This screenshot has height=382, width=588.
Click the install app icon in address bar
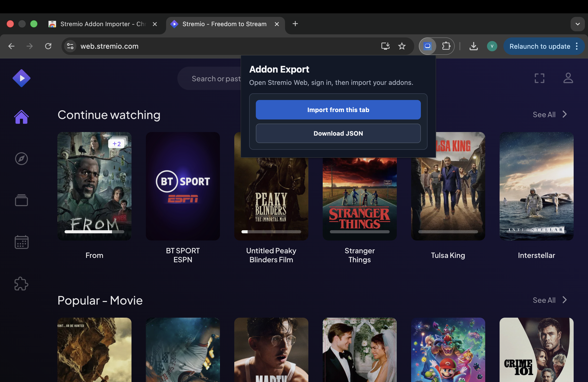click(x=385, y=46)
